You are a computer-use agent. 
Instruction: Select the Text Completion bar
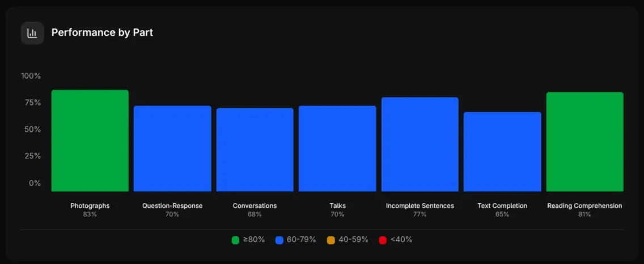click(x=502, y=152)
